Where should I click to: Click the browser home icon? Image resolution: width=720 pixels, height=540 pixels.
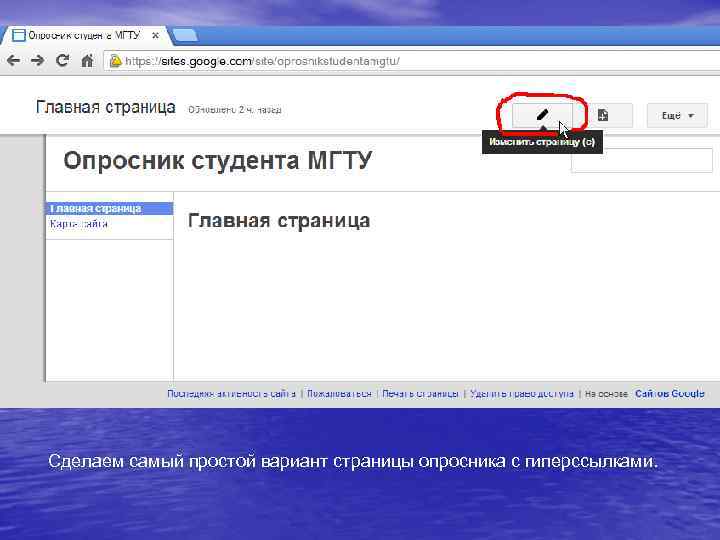pyautogui.click(x=87, y=61)
